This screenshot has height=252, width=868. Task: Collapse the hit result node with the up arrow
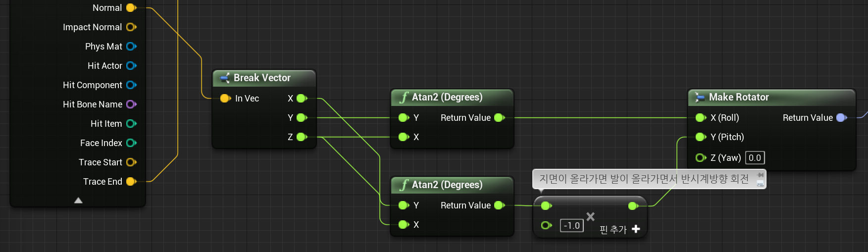click(x=78, y=200)
